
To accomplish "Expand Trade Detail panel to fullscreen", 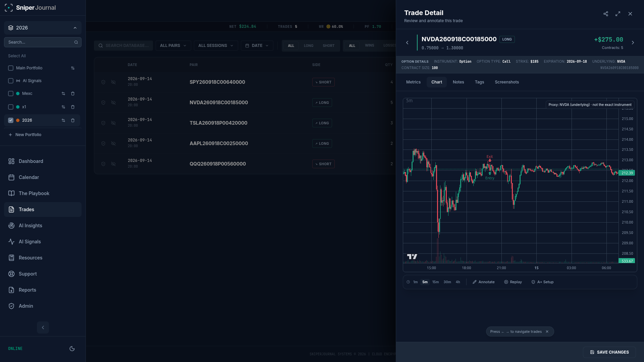I will [x=618, y=14].
